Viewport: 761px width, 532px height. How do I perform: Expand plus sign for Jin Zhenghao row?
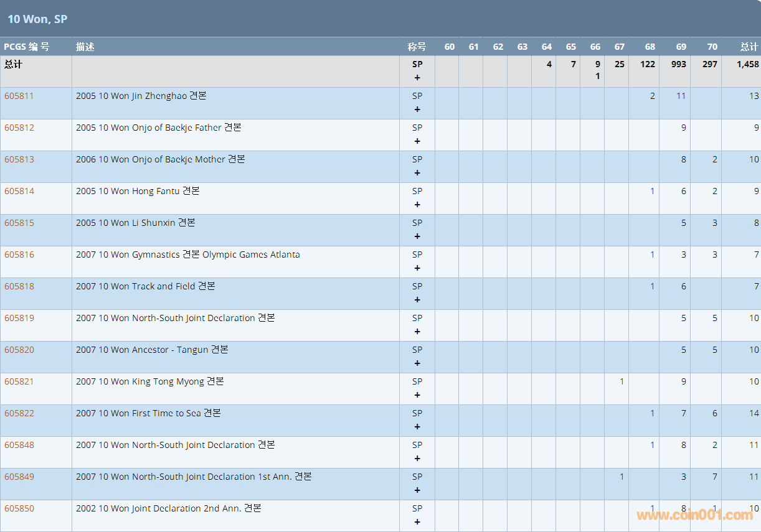[x=417, y=110]
